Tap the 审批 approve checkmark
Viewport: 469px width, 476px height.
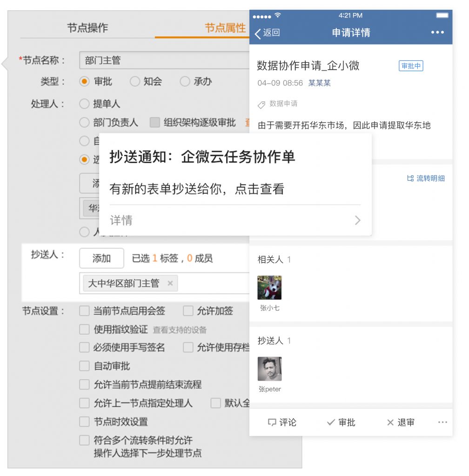331,422
